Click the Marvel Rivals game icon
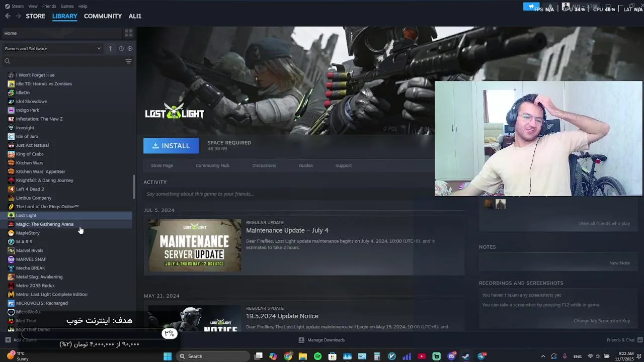Viewport: 644px width, 362px height. [x=11, y=250]
